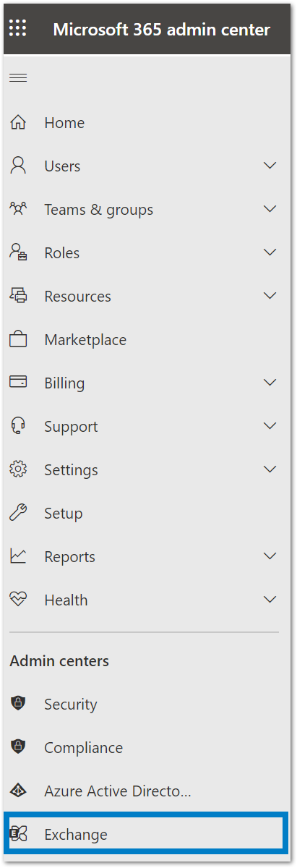Click the Roles person-badge icon

pyautogui.click(x=18, y=252)
